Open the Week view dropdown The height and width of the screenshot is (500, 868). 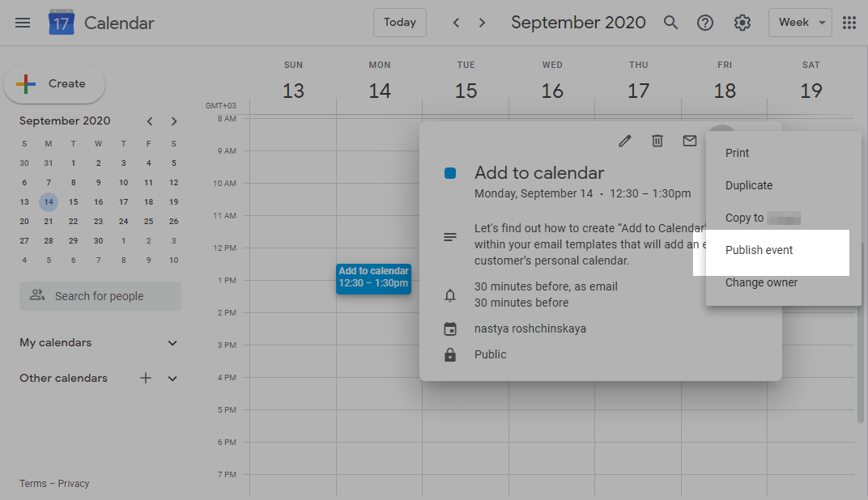(800, 23)
